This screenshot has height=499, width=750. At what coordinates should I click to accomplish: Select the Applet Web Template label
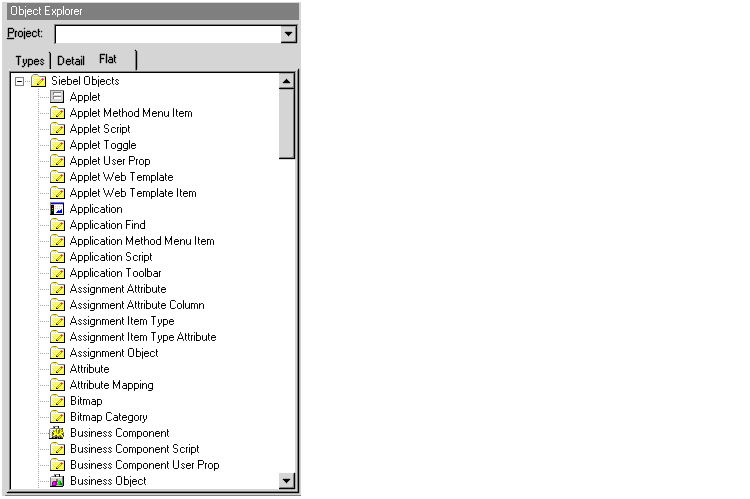(x=121, y=177)
